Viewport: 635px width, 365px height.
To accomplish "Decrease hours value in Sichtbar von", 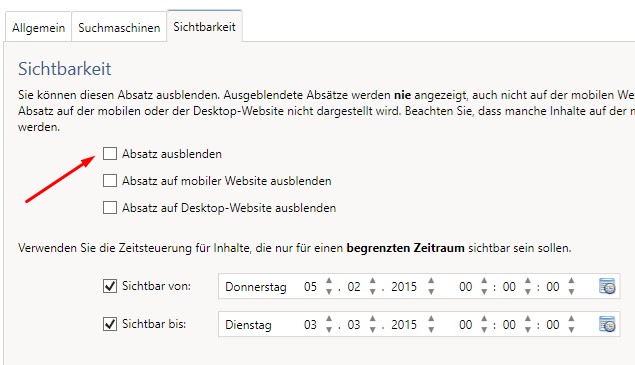I will coord(484,291).
